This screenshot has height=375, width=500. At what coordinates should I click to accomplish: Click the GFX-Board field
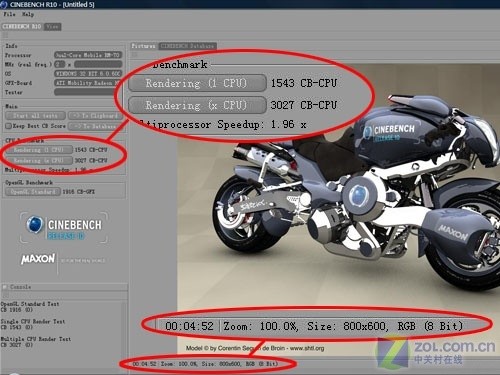pyautogui.click(x=88, y=83)
